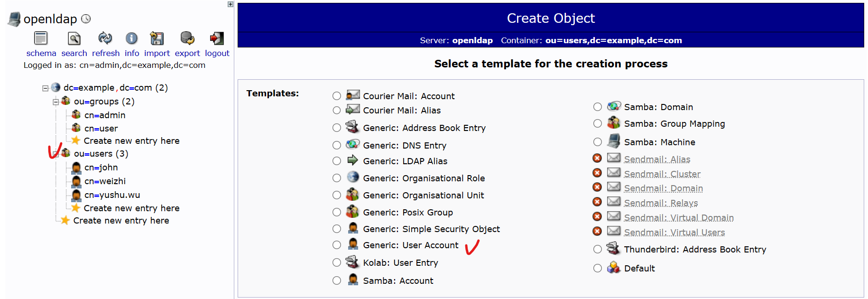Click the logout door icon
This screenshot has height=299, width=868.
click(x=217, y=38)
